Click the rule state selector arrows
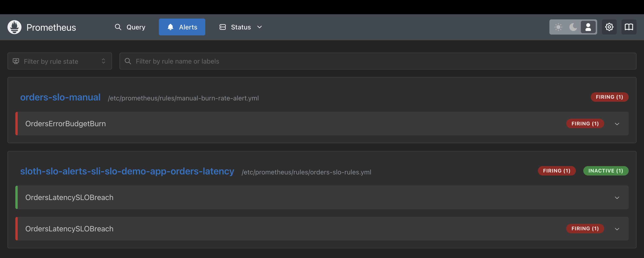This screenshot has height=258, width=644. click(x=103, y=61)
